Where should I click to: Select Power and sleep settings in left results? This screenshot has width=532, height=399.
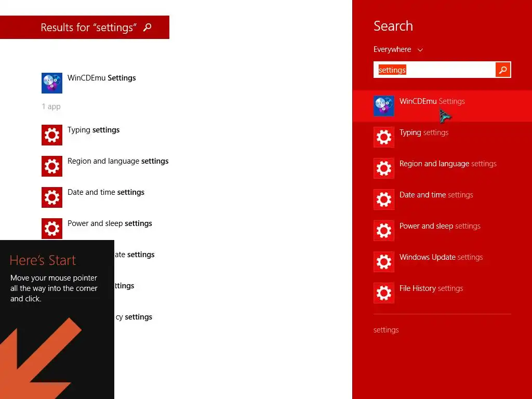[x=110, y=223]
